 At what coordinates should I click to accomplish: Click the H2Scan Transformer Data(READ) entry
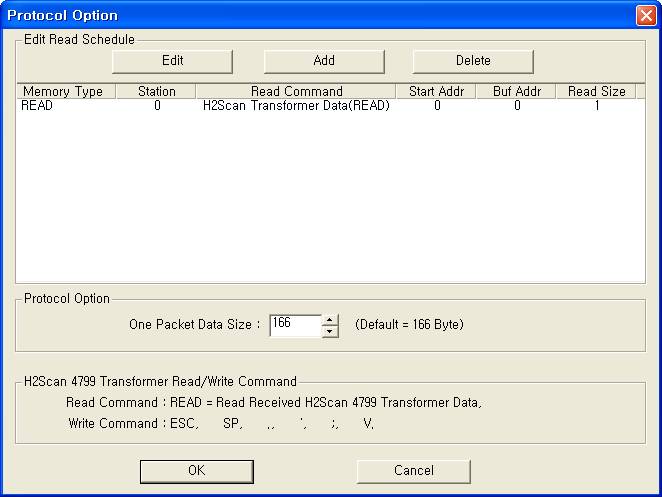click(x=295, y=105)
